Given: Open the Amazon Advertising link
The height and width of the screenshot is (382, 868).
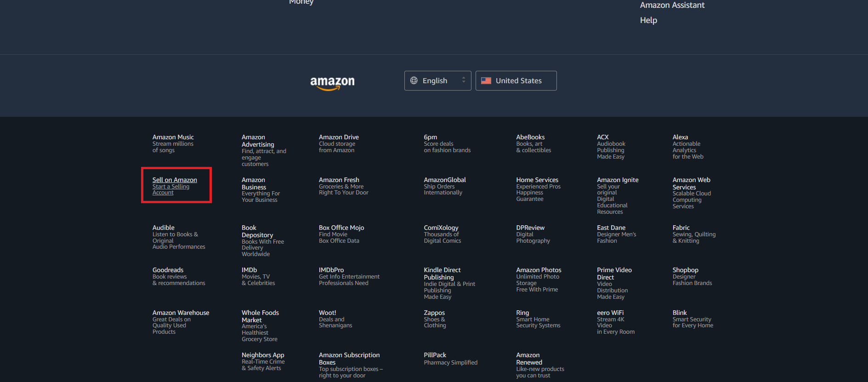Looking at the screenshot, I should pos(264,150).
